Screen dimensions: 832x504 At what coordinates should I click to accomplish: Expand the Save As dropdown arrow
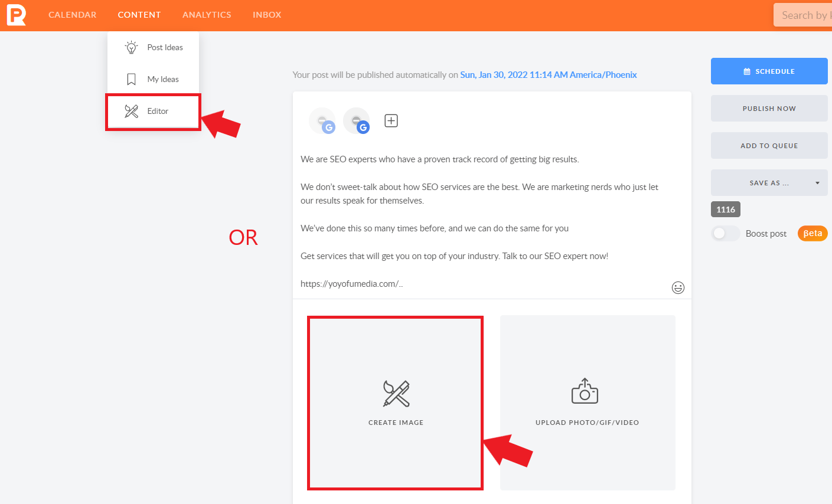coord(817,183)
